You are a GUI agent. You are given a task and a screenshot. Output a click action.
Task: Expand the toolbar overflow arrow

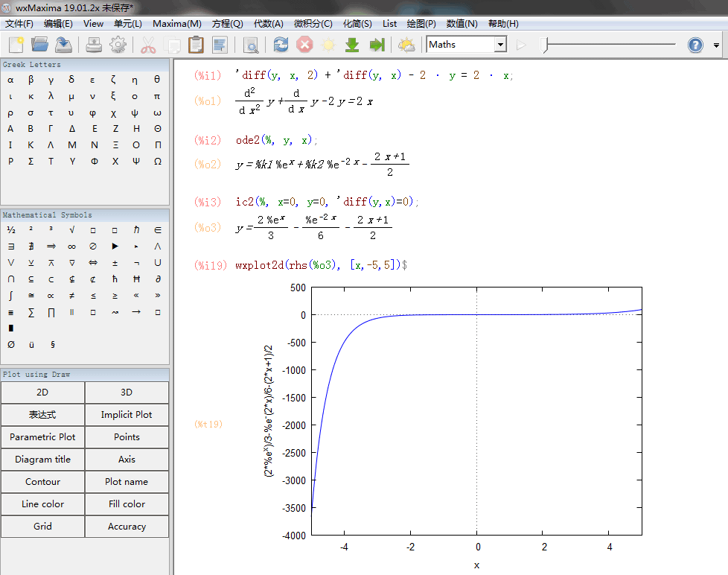click(716, 45)
